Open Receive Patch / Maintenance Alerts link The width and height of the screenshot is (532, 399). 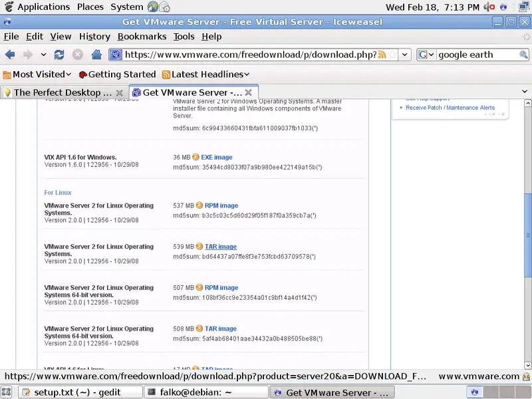(x=450, y=108)
